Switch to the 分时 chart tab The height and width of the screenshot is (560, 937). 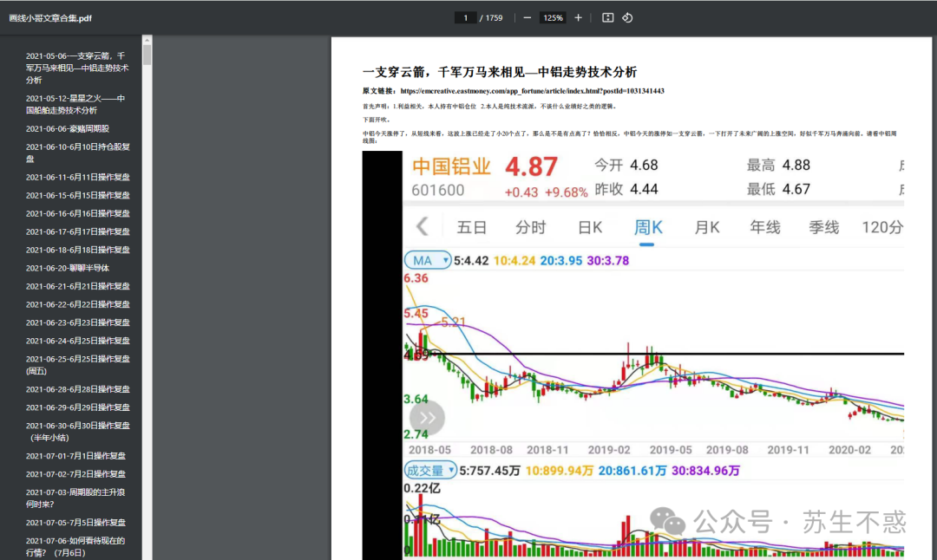tap(531, 227)
